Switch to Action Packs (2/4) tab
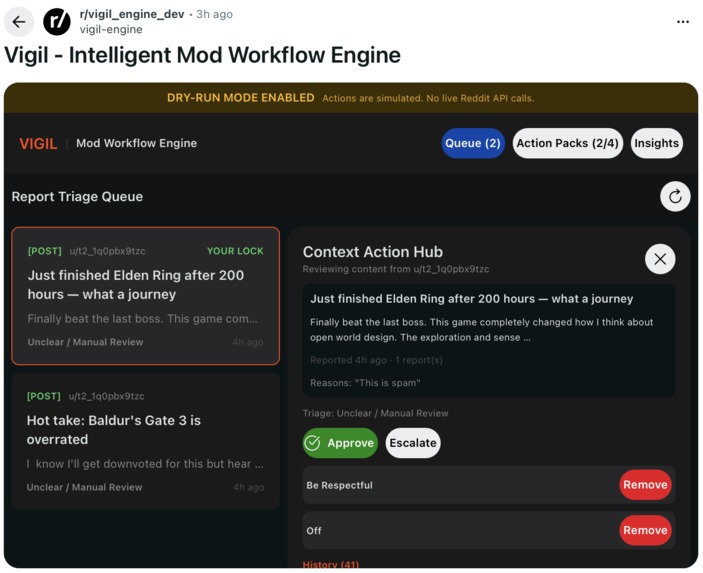Screen dimensions: 703x573 pyautogui.click(x=568, y=143)
